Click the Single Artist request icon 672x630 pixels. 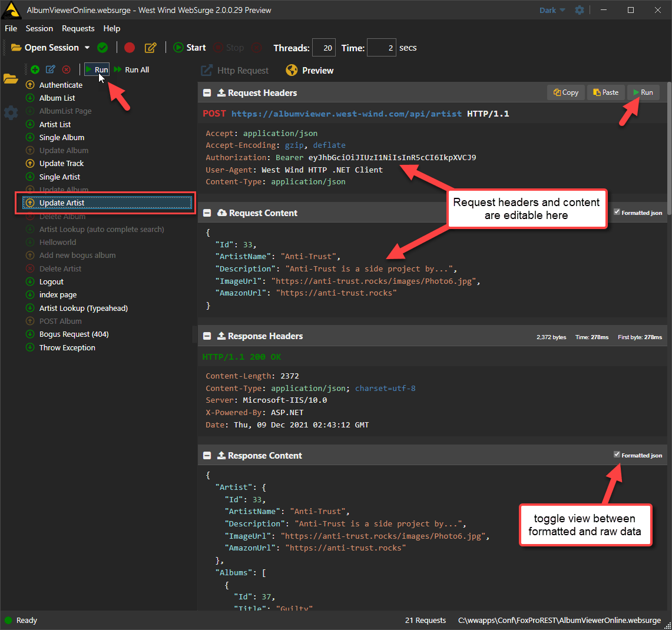pyautogui.click(x=30, y=177)
